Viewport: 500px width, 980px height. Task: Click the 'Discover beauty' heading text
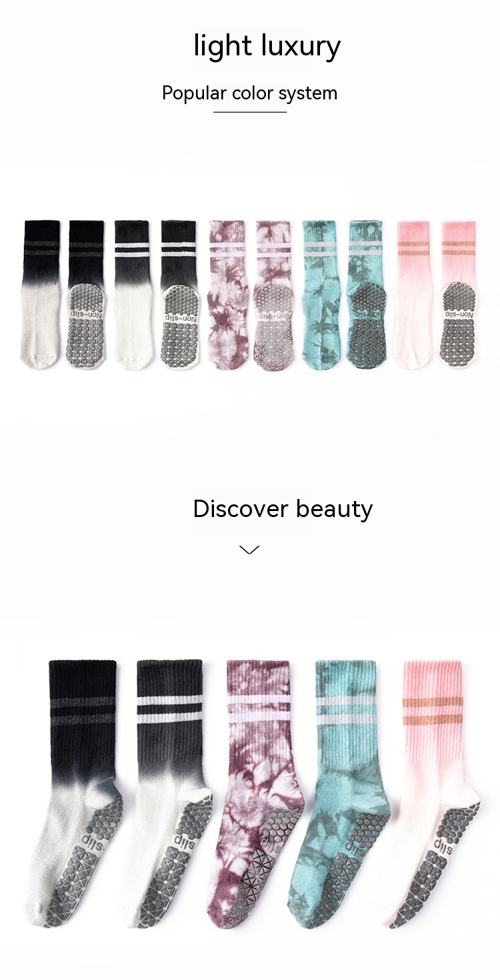(x=283, y=509)
